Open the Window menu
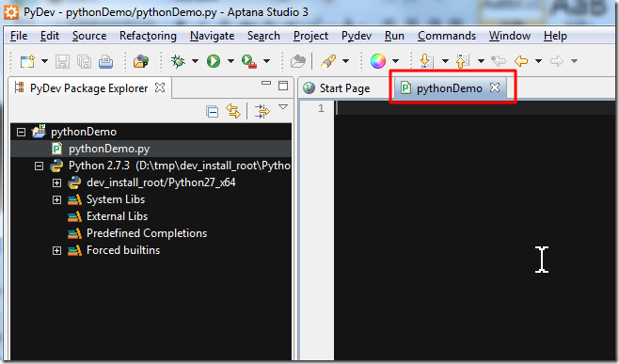The image size is (619, 364). (510, 36)
